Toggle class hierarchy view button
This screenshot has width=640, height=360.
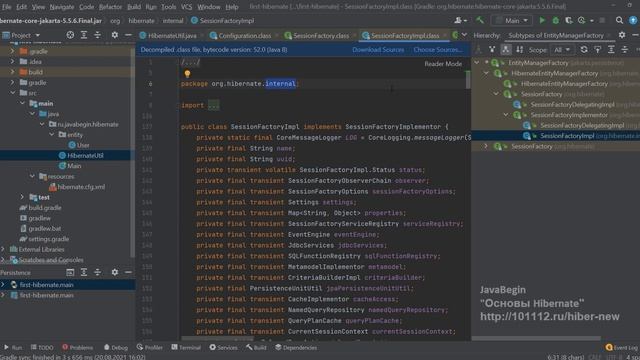pos(478,49)
